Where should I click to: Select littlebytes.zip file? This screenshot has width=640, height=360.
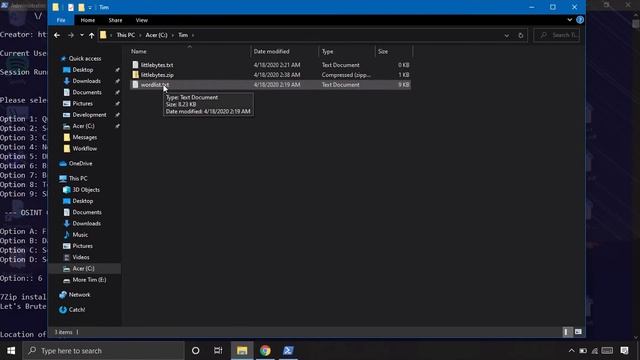157,75
